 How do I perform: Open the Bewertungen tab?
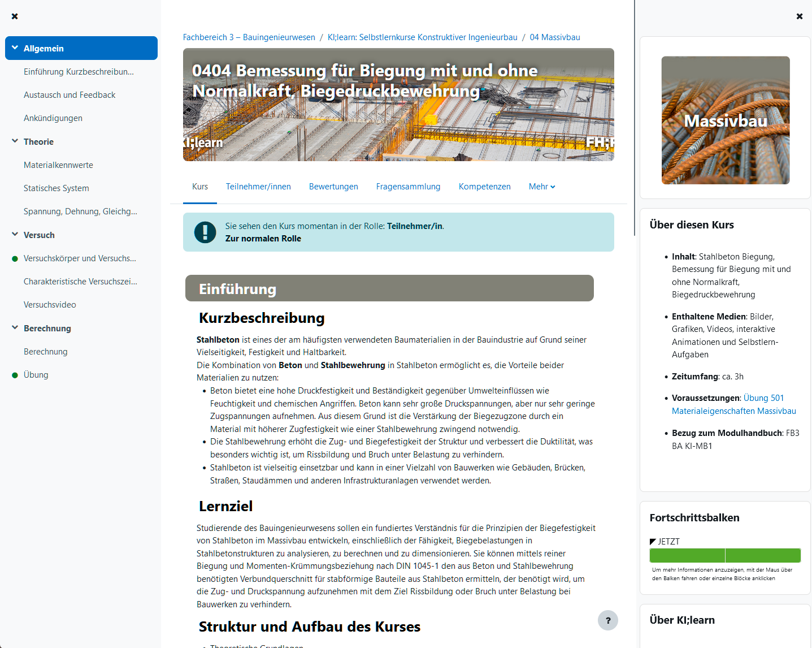333,187
